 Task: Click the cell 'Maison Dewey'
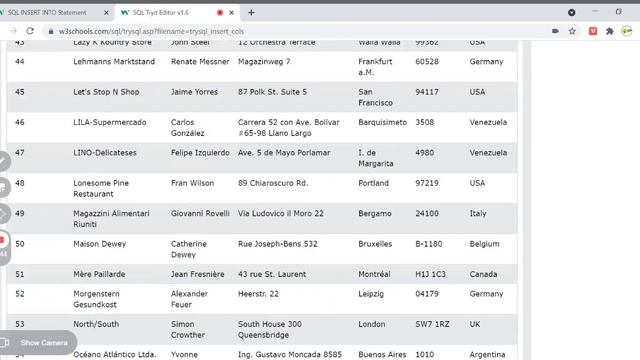coord(100,244)
